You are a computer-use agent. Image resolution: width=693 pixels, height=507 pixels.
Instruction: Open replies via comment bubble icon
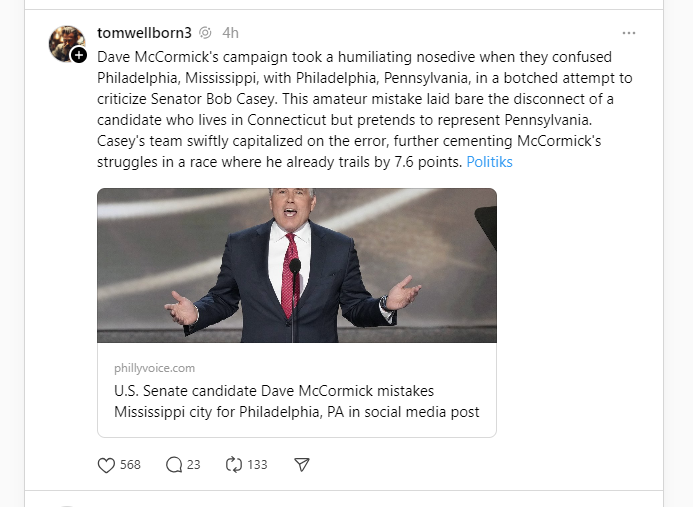[x=173, y=465]
